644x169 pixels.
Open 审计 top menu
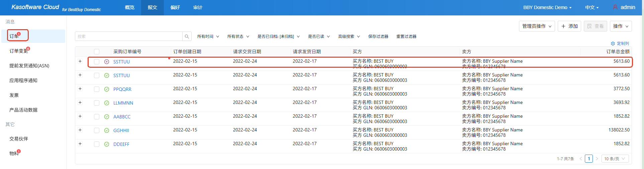(x=198, y=7)
